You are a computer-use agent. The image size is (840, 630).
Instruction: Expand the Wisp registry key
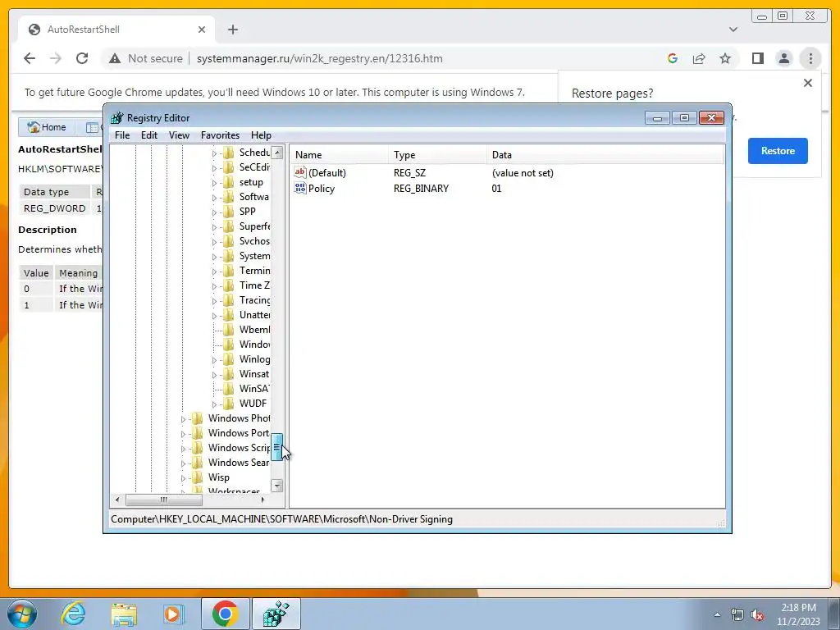183,478
